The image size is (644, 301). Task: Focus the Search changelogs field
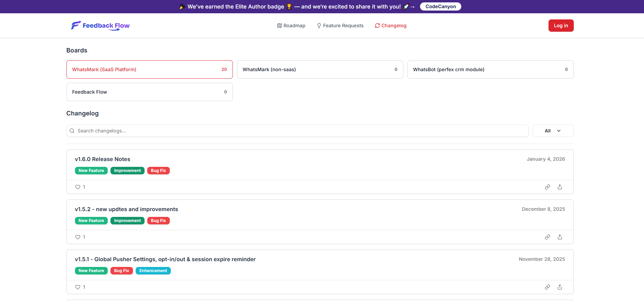(x=300, y=131)
